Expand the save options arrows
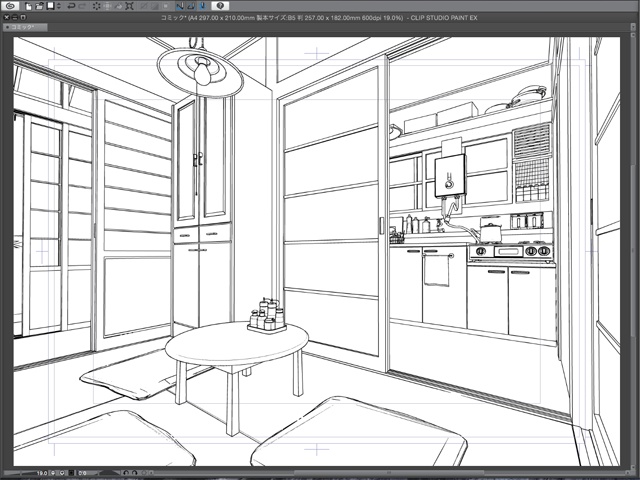The width and height of the screenshot is (640, 480). (x=58, y=6)
